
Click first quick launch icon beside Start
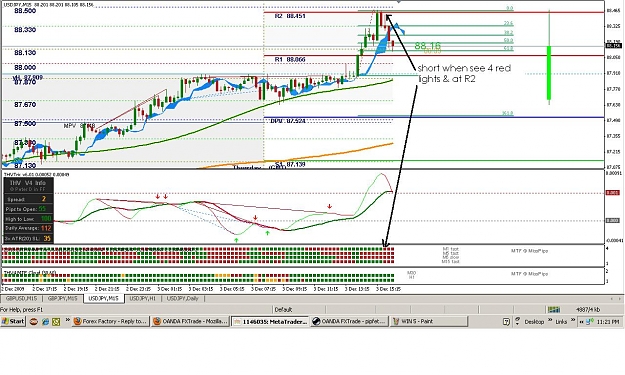33,321
